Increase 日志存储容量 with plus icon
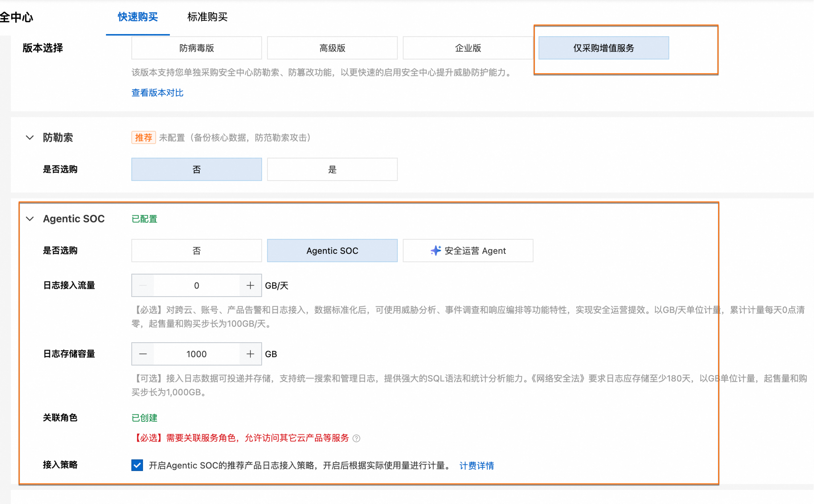 250,354
